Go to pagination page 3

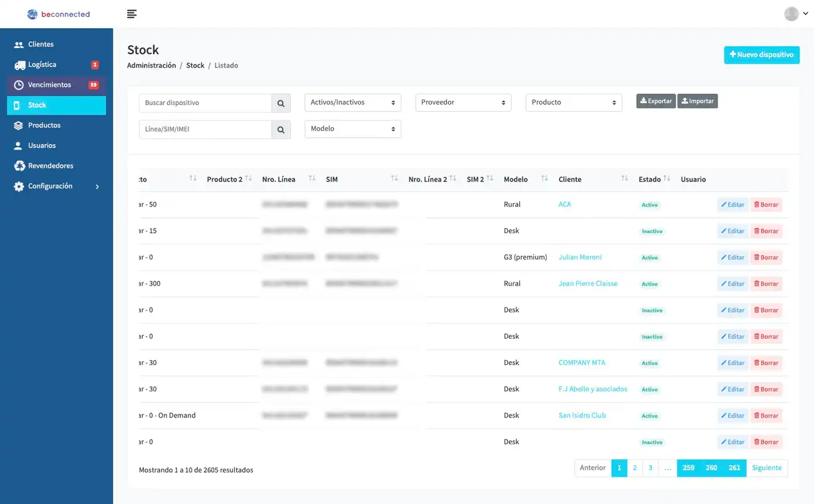(651, 468)
